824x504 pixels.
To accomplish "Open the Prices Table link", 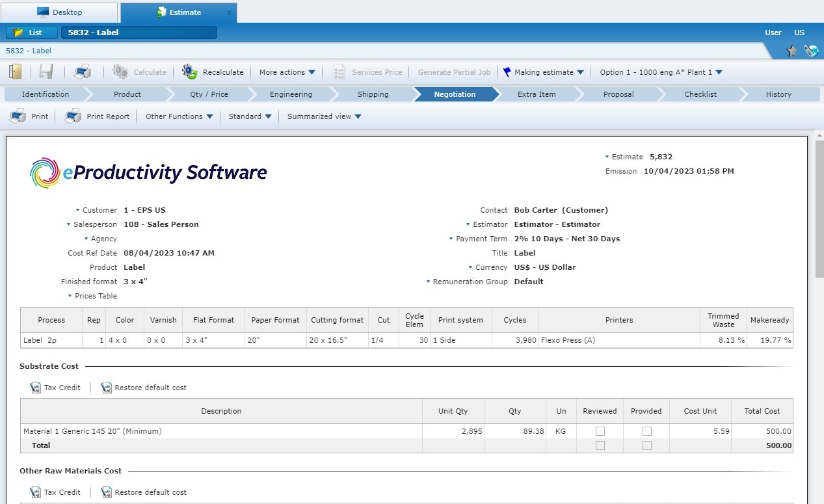I will pyautogui.click(x=96, y=295).
